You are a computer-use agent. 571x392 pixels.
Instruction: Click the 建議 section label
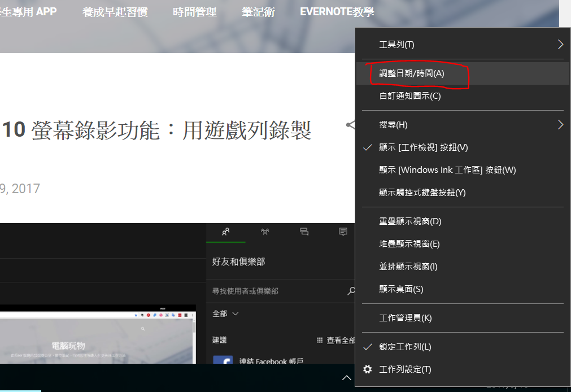click(220, 340)
